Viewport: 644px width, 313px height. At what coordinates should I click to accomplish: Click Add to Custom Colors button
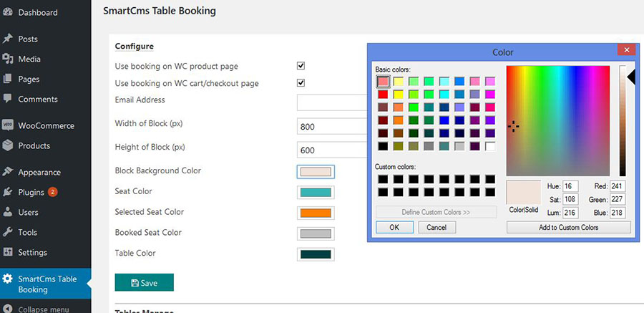click(x=568, y=227)
